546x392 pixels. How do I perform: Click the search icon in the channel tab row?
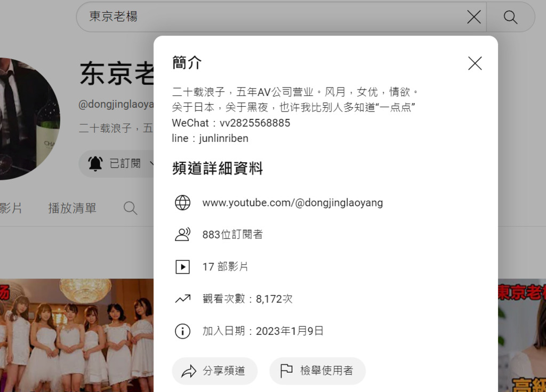tap(130, 208)
